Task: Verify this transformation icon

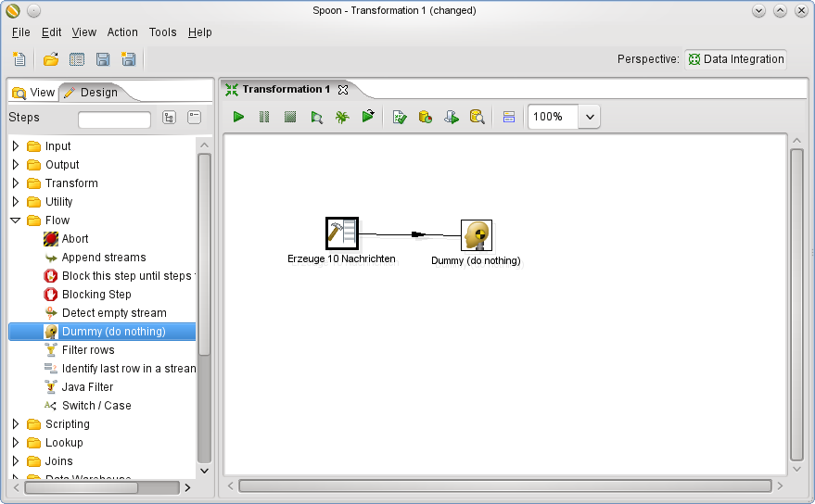Action: (x=400, y=117)
